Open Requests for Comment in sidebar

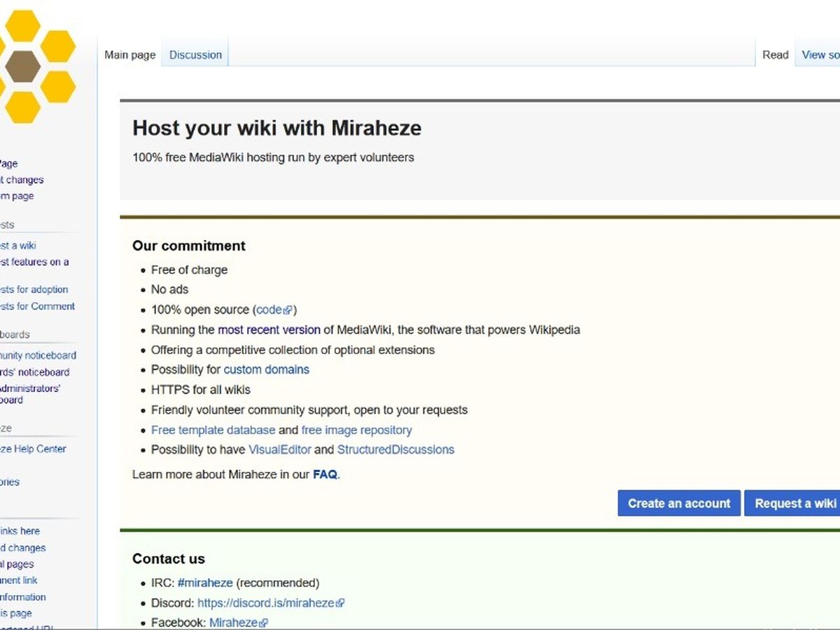tap(36, 306)
